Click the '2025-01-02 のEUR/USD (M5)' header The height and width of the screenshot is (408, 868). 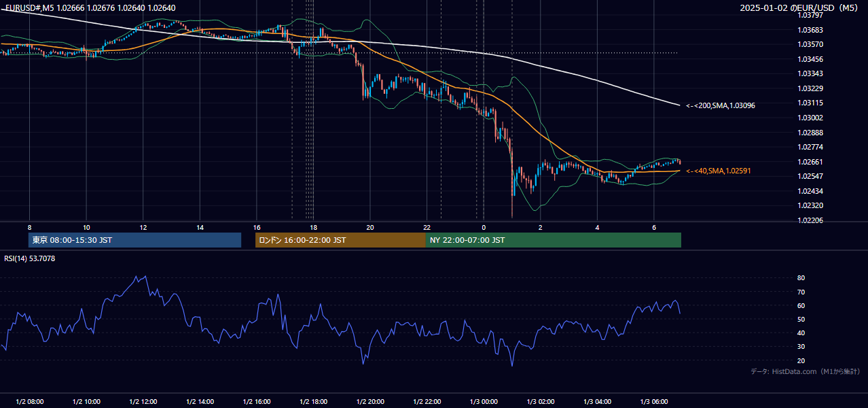tap(800, 8)
